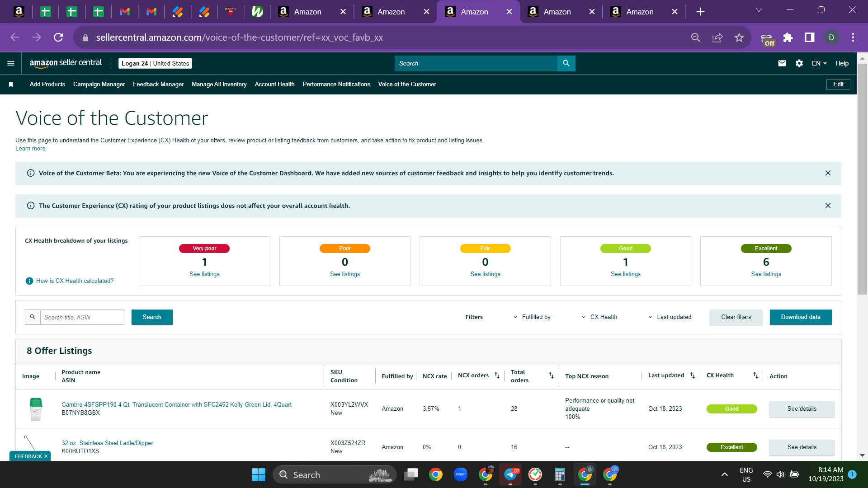Open Performance Notifications menu item

(336, 84)
